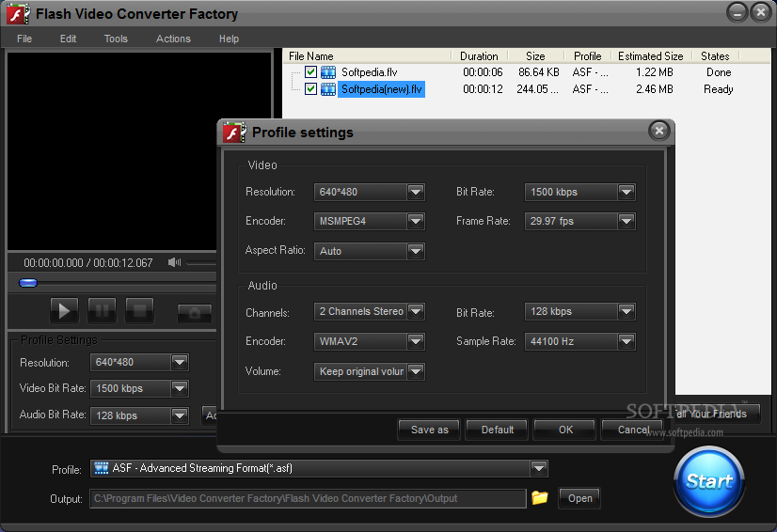Open the video Resolution dropdown in dialog

[416, 192]
